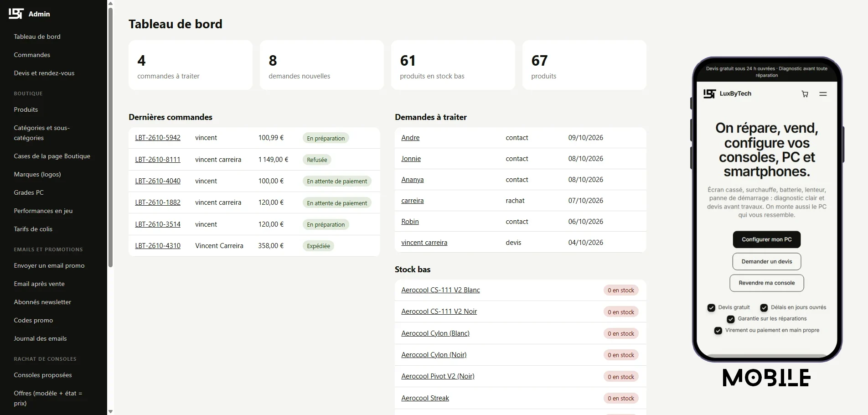Click the Refusée status badge

(x=317, y=160)
